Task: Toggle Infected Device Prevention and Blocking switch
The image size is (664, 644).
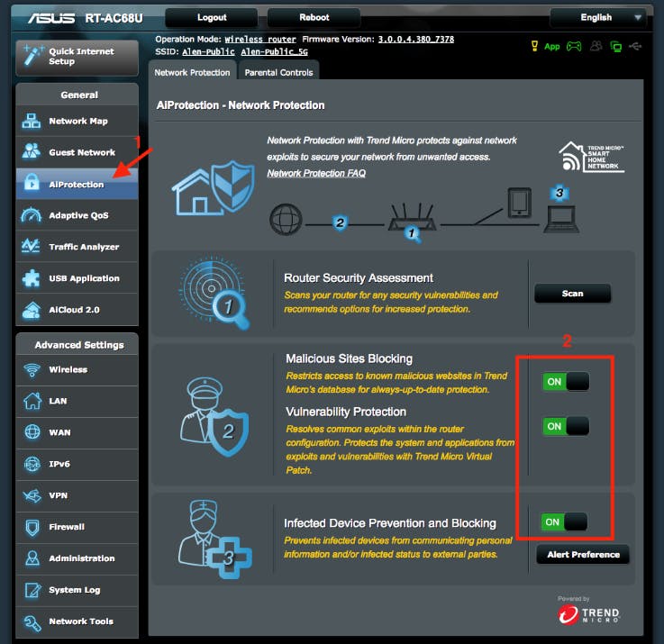Action: (x=564, y=522)
